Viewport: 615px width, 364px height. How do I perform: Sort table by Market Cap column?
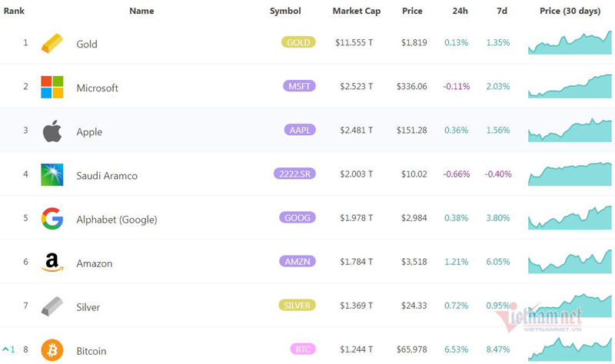pos(356,11)
